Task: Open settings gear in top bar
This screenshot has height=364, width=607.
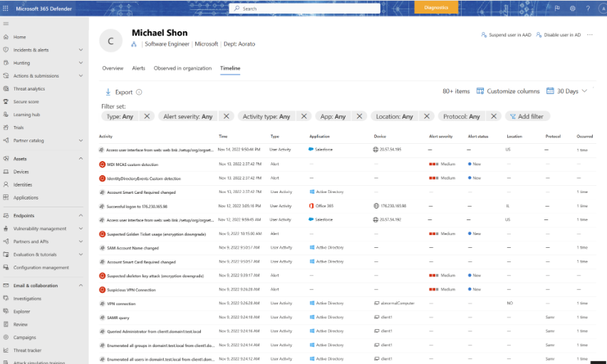Action: (x=573, y=8)
